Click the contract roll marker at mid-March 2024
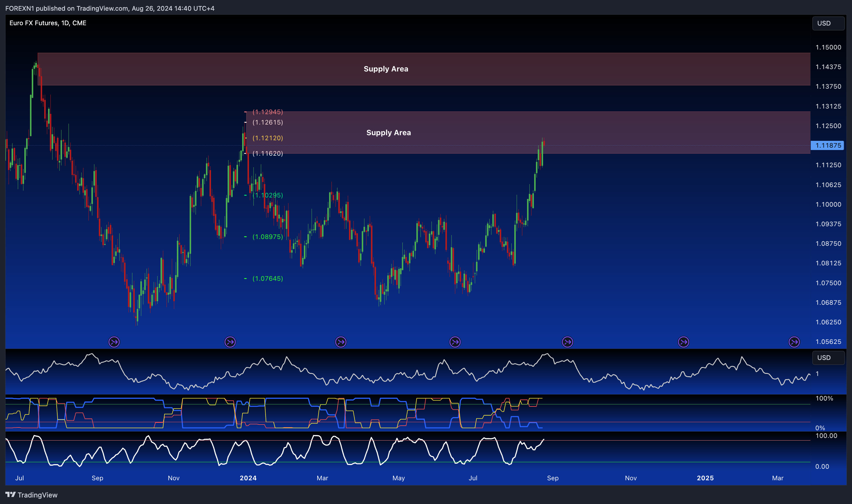This screenshot has height=504, width=852. 340,342
